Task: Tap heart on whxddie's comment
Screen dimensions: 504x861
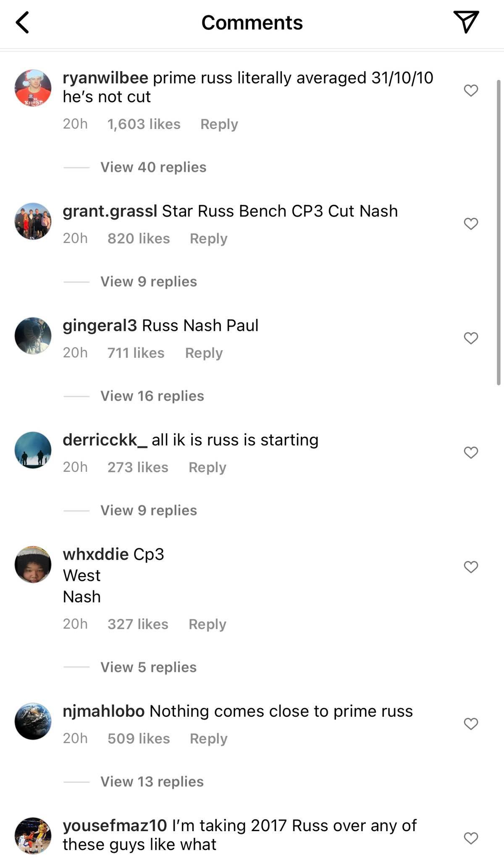Action: [471, 567]
